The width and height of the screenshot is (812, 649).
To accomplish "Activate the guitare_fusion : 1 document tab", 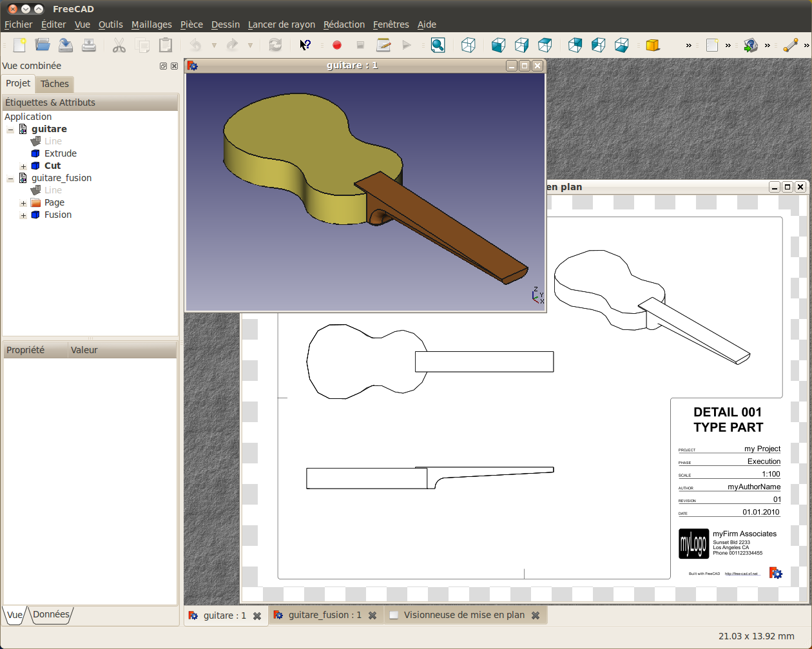I will click(325, 615).
